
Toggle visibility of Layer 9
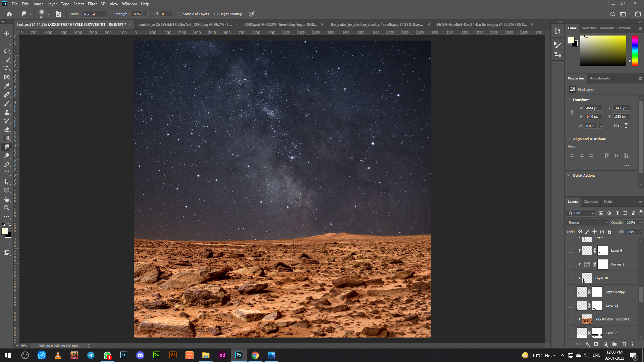[570, 251]
